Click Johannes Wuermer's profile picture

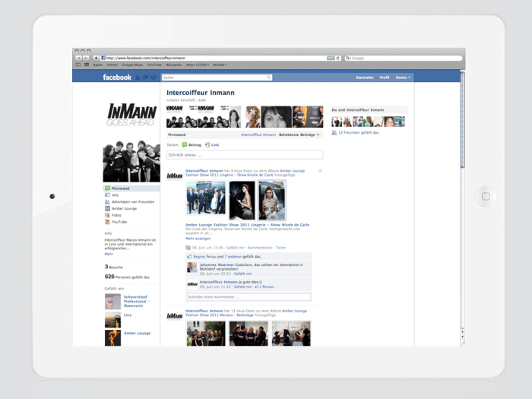(192, 268)
